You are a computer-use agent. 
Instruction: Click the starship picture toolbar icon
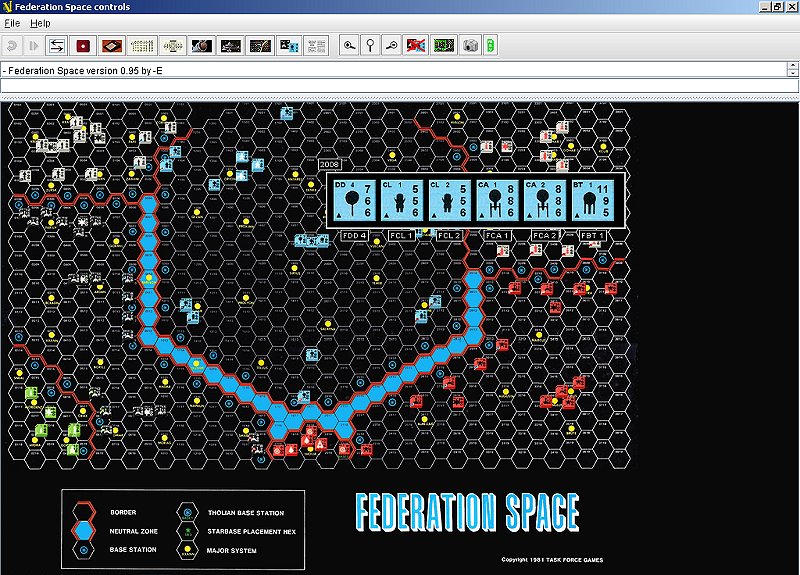tap(230, 46)
